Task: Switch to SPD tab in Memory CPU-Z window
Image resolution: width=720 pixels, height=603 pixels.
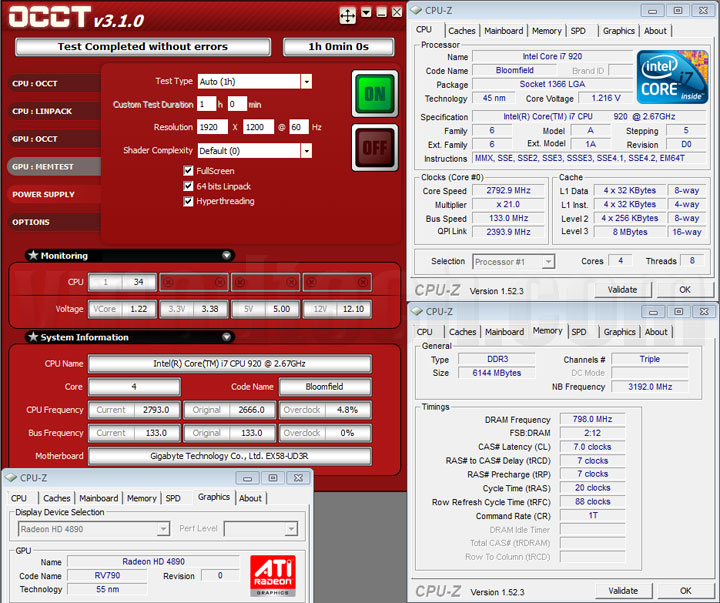Action: (x=579, y=332)
